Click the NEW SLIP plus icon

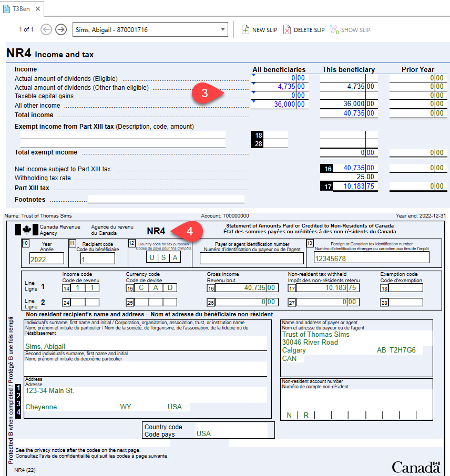tap(245, 30)
